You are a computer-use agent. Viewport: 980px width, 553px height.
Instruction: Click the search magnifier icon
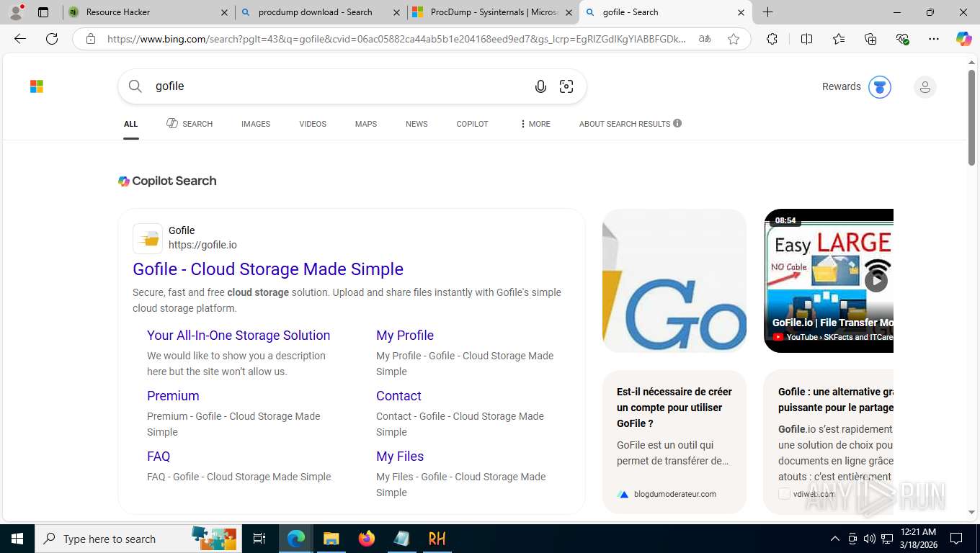135,86
